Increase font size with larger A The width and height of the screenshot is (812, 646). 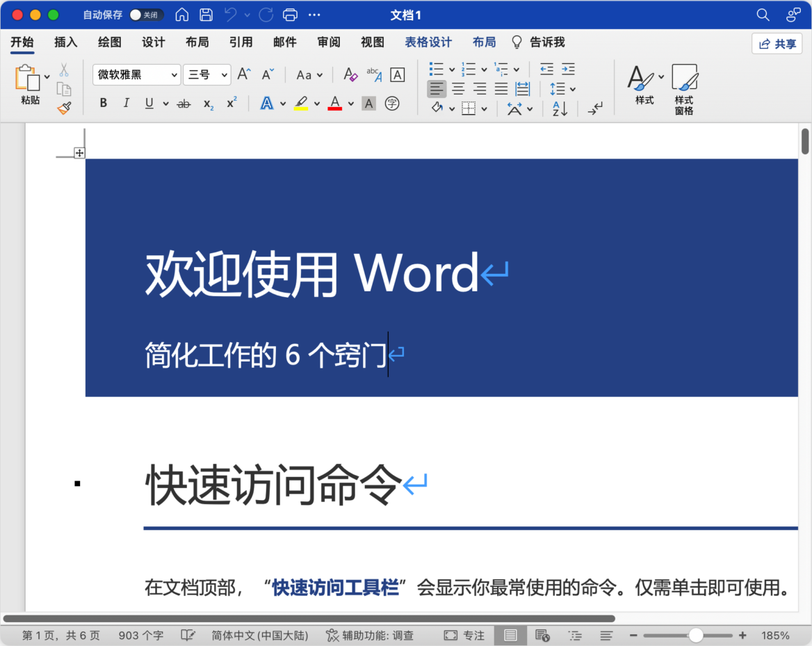point(244,74)
